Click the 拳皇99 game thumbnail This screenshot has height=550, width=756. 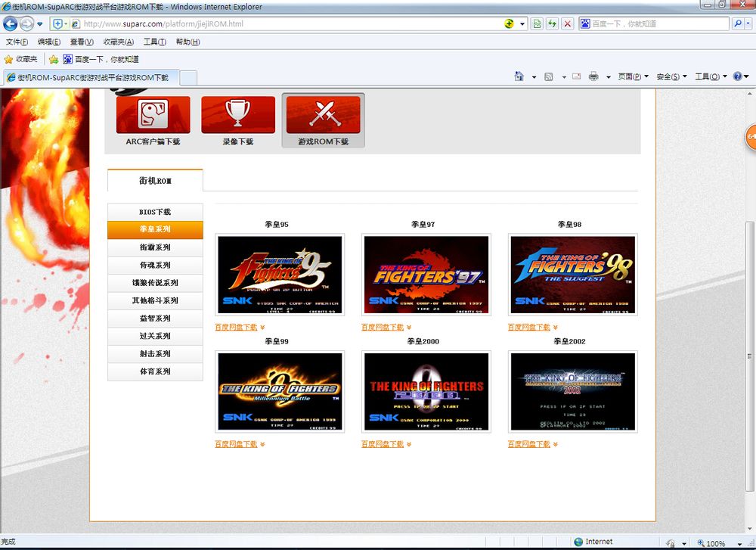coord(280,391)
